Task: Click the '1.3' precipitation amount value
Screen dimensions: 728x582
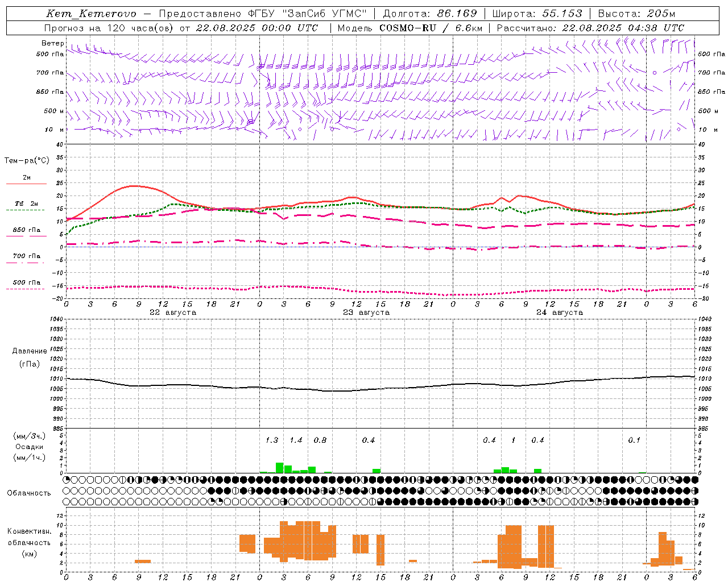Action: [272, 440]
